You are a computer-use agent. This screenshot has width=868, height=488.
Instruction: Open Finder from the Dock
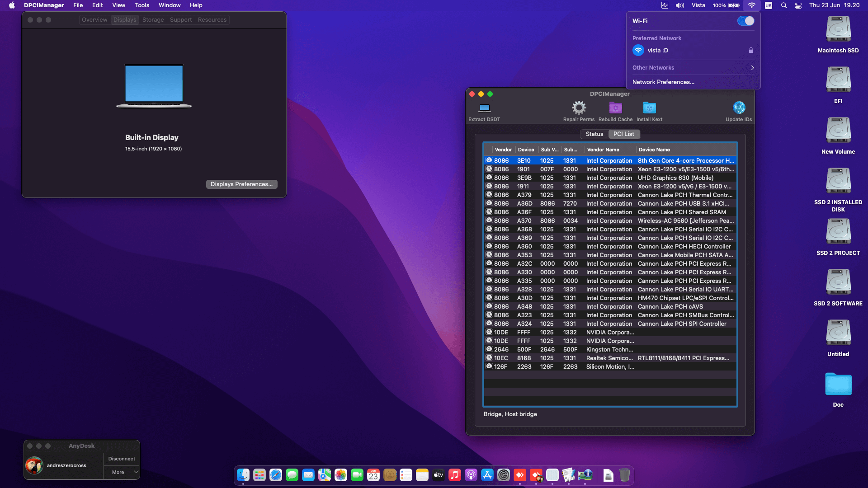[243, 475]
